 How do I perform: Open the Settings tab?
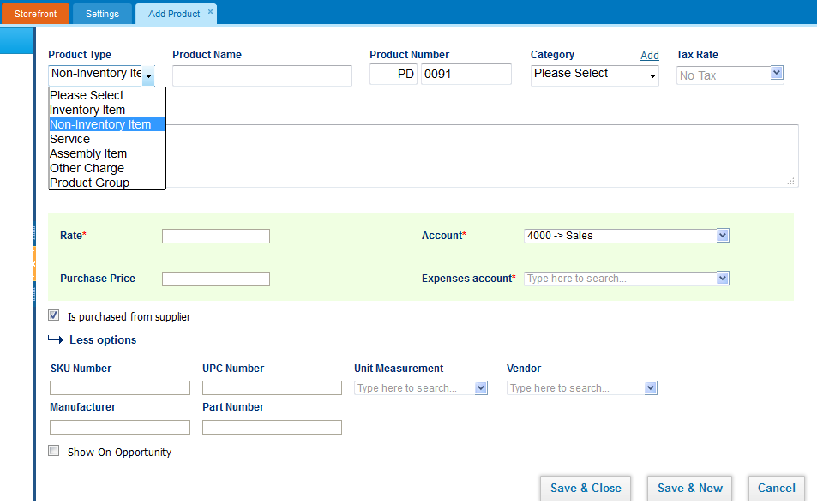102,14
